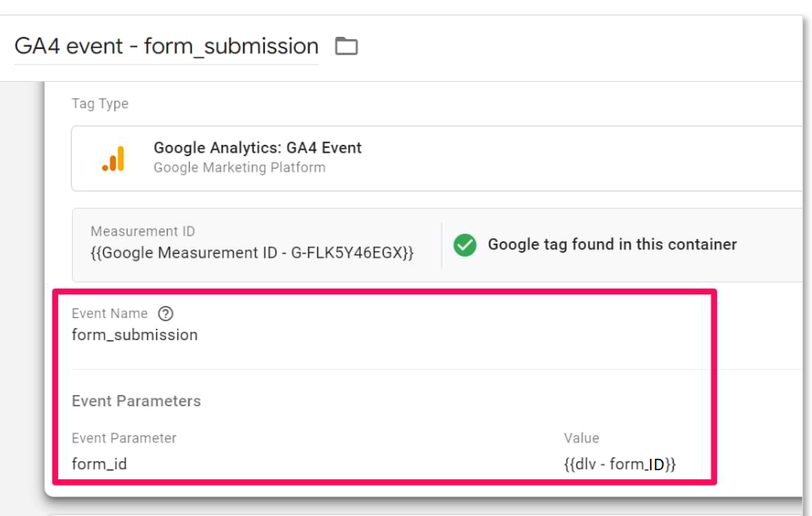The width and height of the screenshot is (812, 516).
Task: Click the Google Marketing Platform subtitle
Action: pyautogui.click(x=240, y=168)
